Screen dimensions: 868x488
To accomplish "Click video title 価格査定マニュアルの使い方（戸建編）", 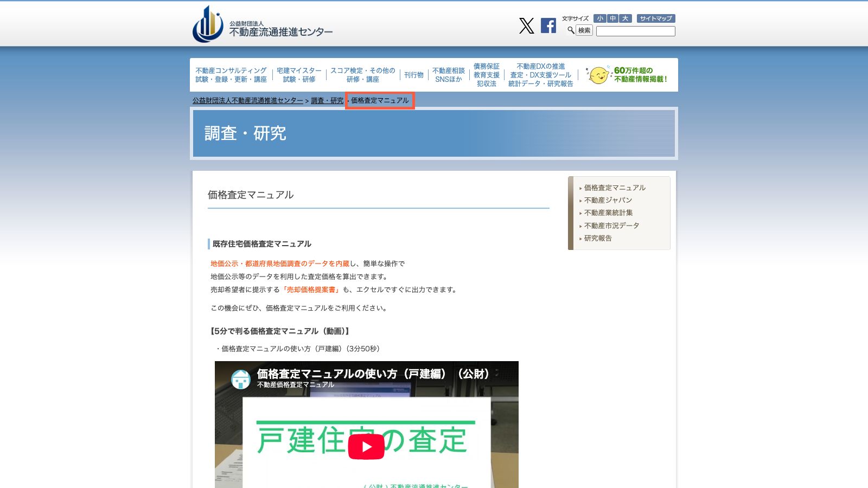I will click(x=373, y=374).
